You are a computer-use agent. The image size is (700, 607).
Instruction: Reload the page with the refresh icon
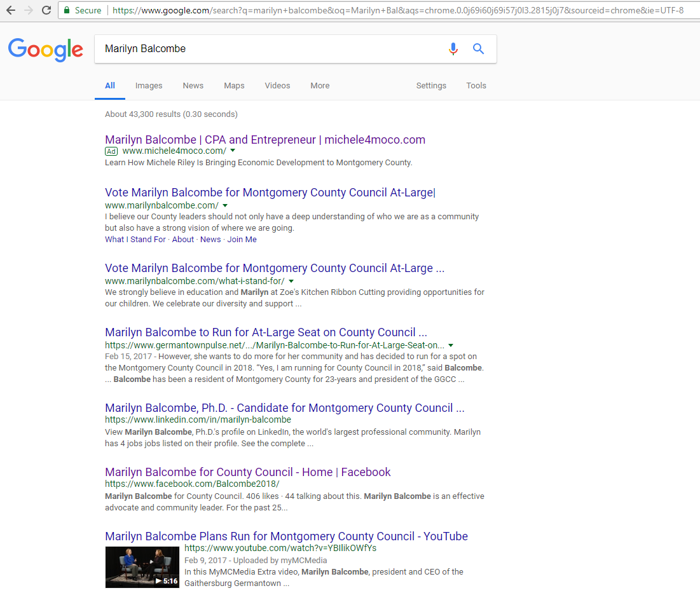(46, 10)
